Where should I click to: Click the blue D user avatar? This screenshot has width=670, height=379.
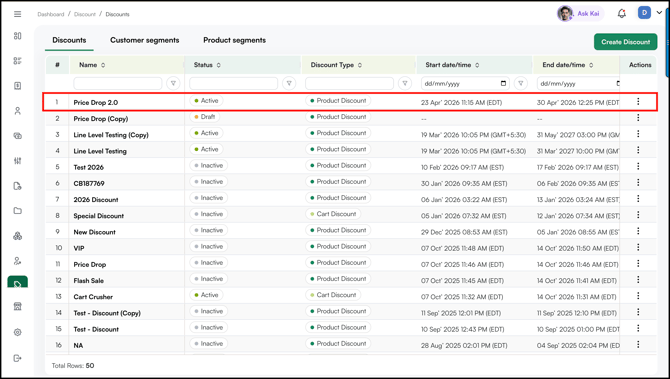pos(644,13)
